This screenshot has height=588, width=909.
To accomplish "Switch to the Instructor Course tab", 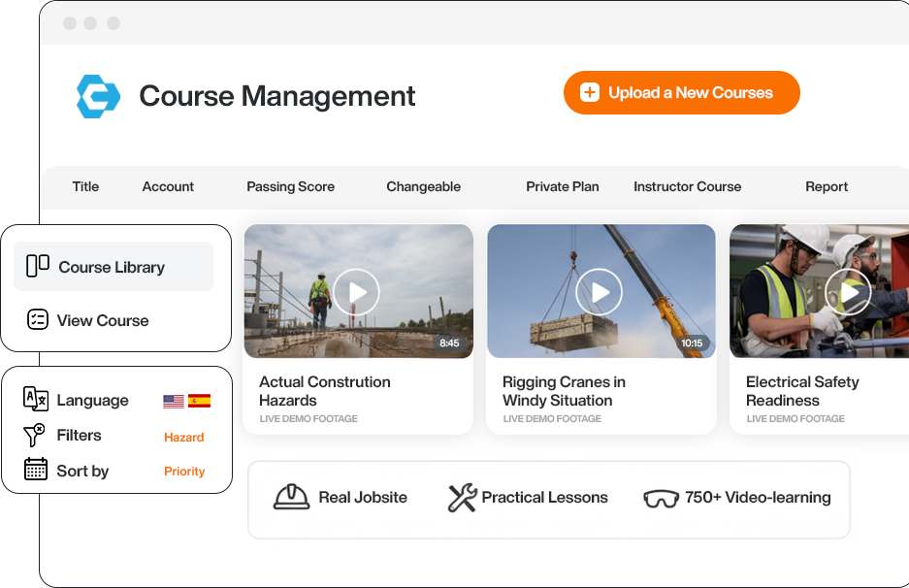I will tap(687, 186).
